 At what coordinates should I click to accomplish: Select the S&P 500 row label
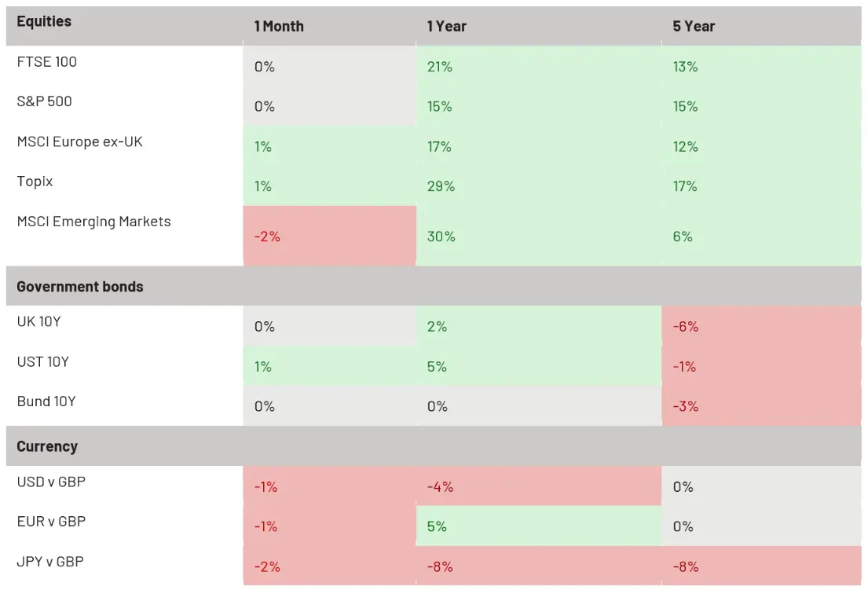45,101
